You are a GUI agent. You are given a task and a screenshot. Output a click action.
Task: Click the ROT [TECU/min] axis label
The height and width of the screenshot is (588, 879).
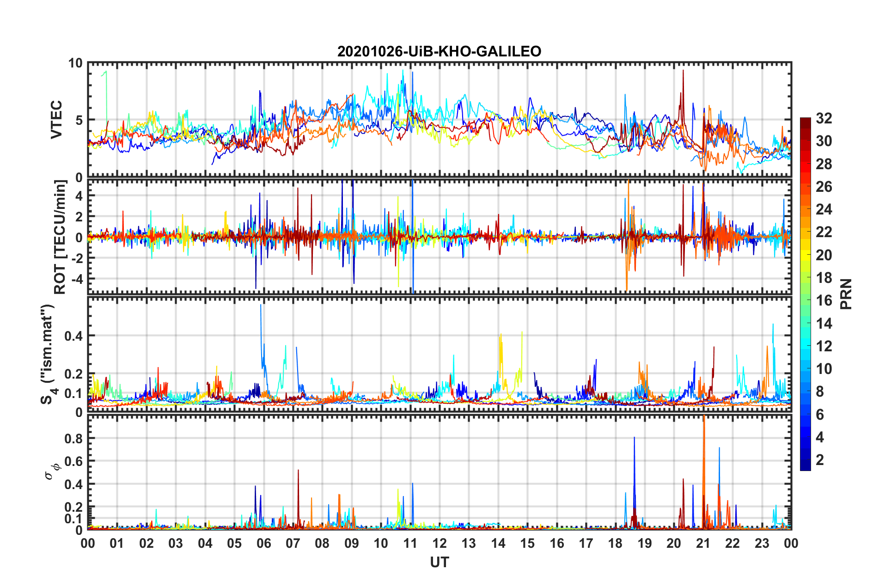(61, 237)
